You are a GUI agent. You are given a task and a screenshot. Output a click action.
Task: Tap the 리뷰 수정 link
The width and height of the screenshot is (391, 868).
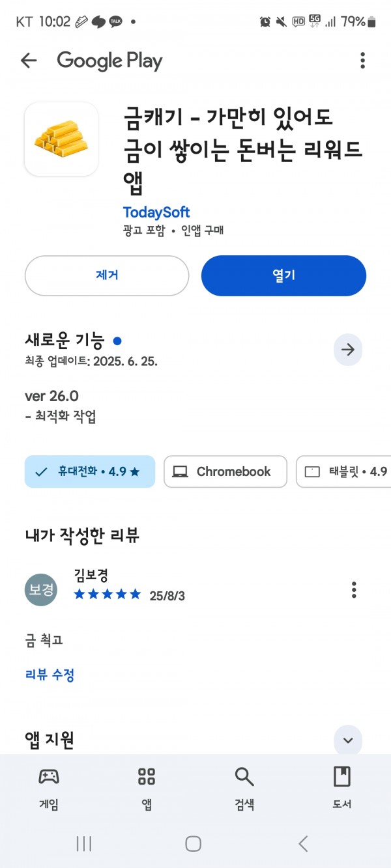pos(50,675)
